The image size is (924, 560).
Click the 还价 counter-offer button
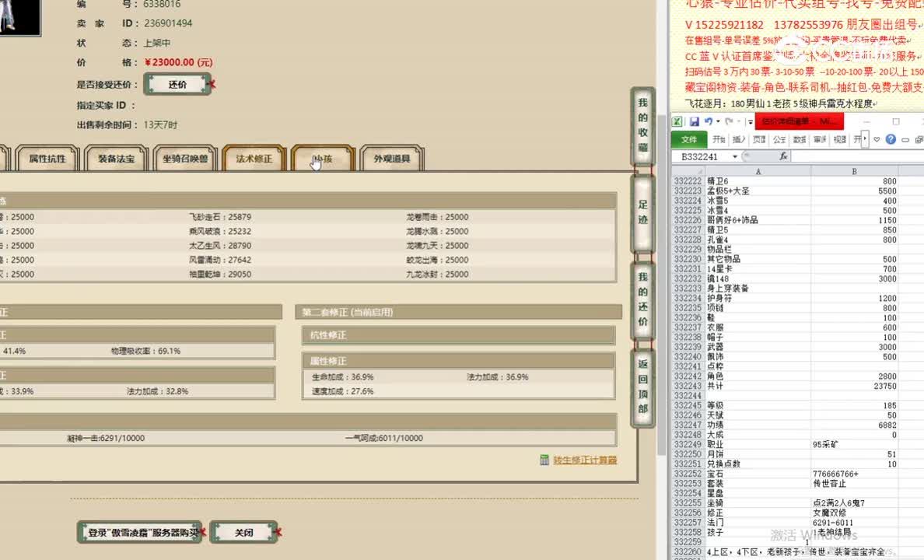click(x=177, y=84)
